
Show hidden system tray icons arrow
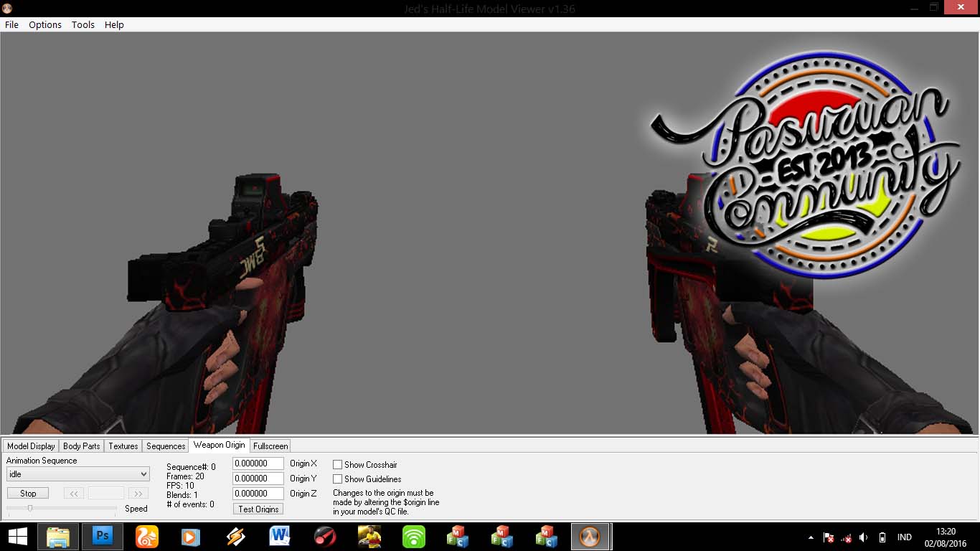[811, 537]
